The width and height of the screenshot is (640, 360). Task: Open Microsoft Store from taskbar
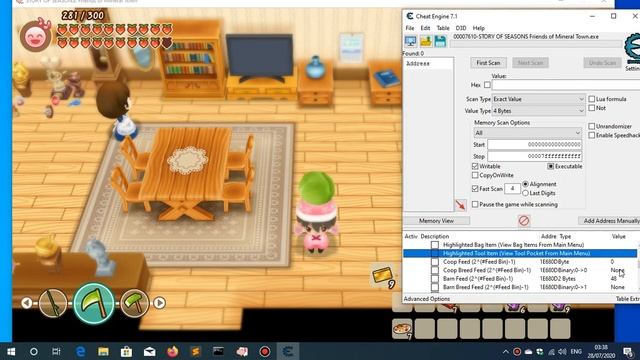pyautogui.click(x=126, y=351)
